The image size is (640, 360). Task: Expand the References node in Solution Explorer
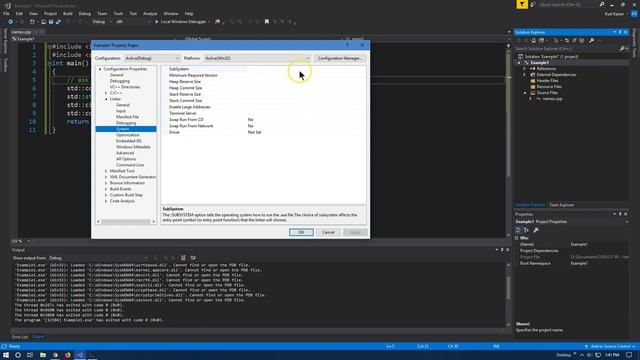coord(525,69)
